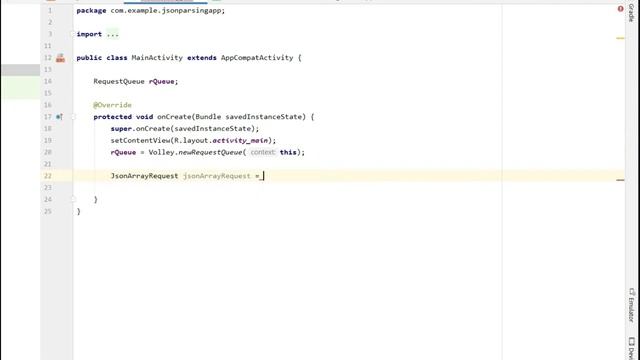Click the red error indicator in the editor corner
The width and height of the screenshot is (640, 360).
620,9
